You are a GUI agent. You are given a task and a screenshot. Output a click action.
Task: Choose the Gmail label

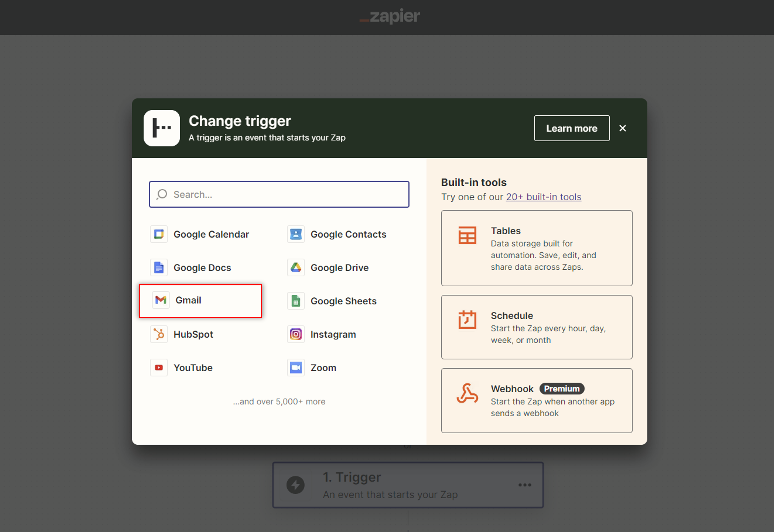(x=188, y=300)
